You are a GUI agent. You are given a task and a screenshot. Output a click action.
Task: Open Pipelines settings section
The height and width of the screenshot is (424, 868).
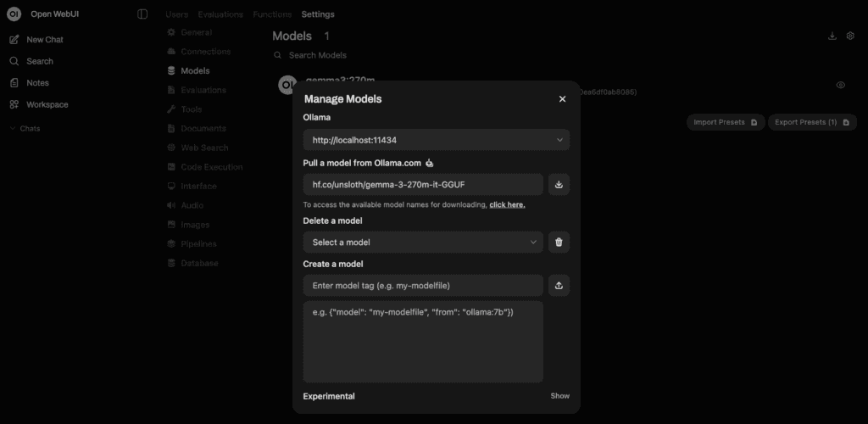(x=192, y=244)
